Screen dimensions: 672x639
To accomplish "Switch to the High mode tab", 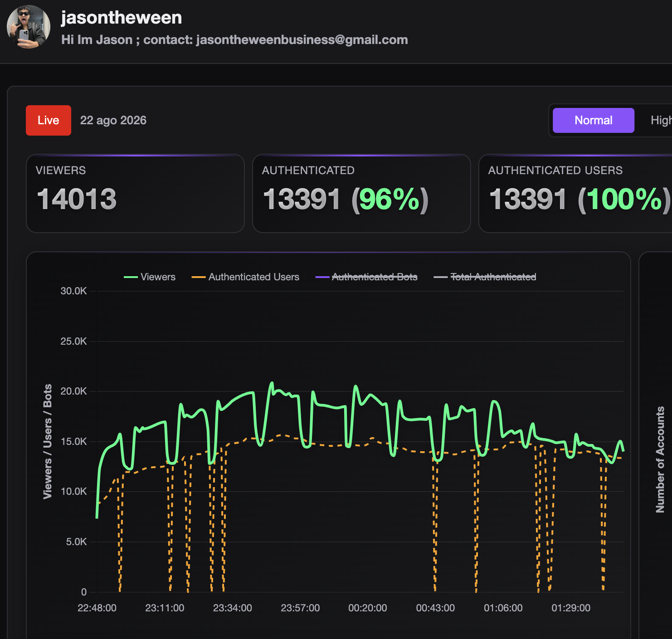I will [x=661, y=120].
